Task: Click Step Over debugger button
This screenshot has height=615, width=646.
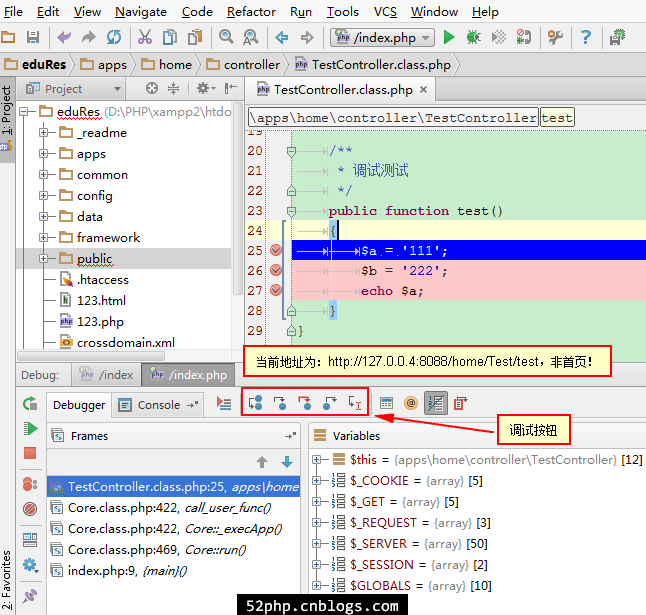Action: [x=255, y=402]
